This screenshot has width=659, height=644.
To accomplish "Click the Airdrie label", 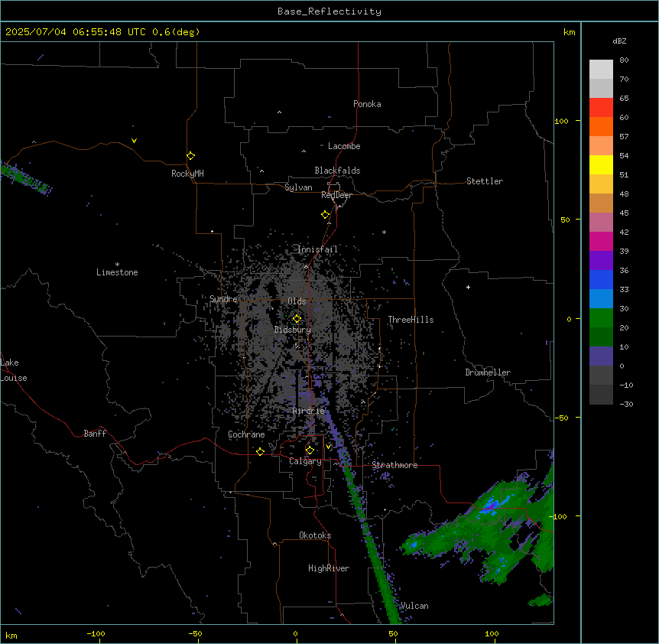I will 309,411.
